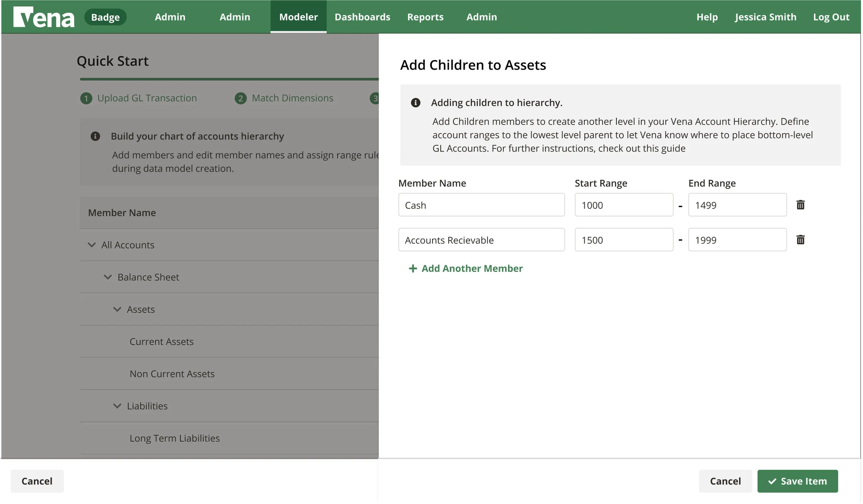This screenshot has height=504, width=863.
Task: Click the Save Item button
Action: (797, 481)
